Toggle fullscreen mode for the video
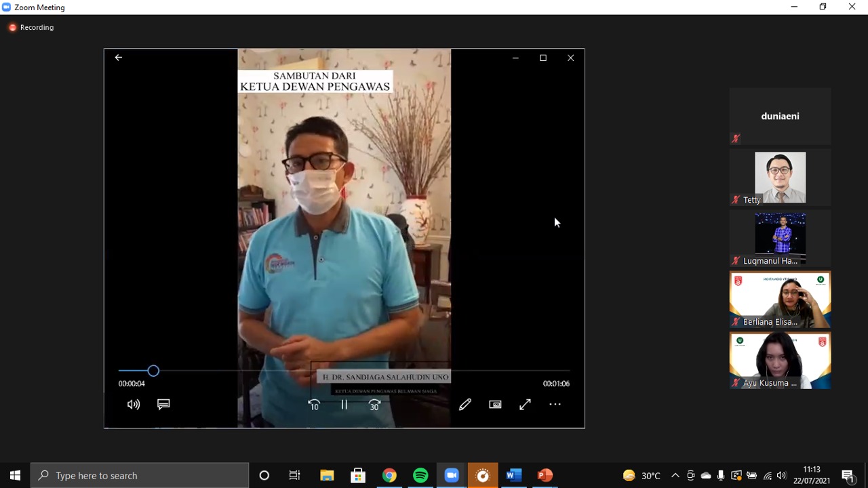 click(x=525, y=405)
